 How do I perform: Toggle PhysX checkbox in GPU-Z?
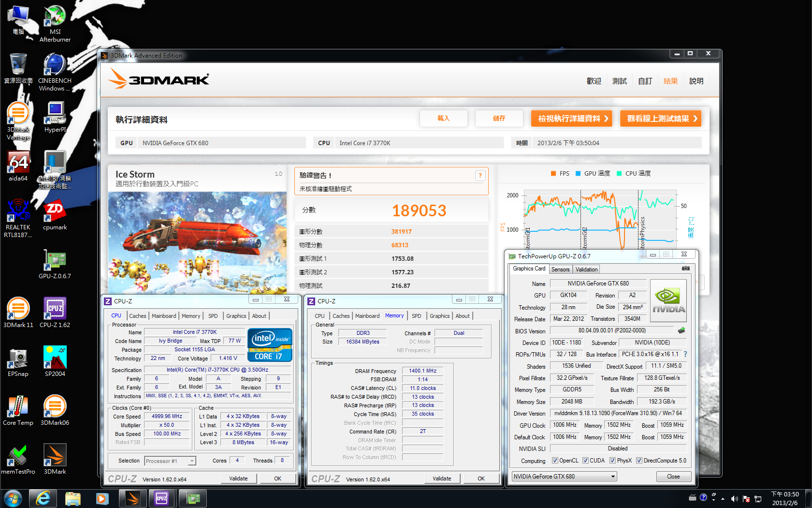[612, 461]
